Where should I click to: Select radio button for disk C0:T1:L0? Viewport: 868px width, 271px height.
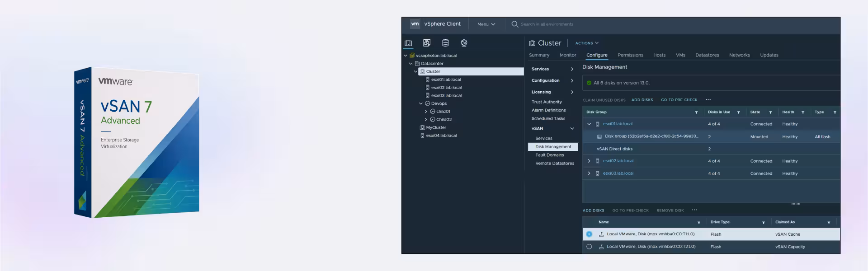(589, 234)
